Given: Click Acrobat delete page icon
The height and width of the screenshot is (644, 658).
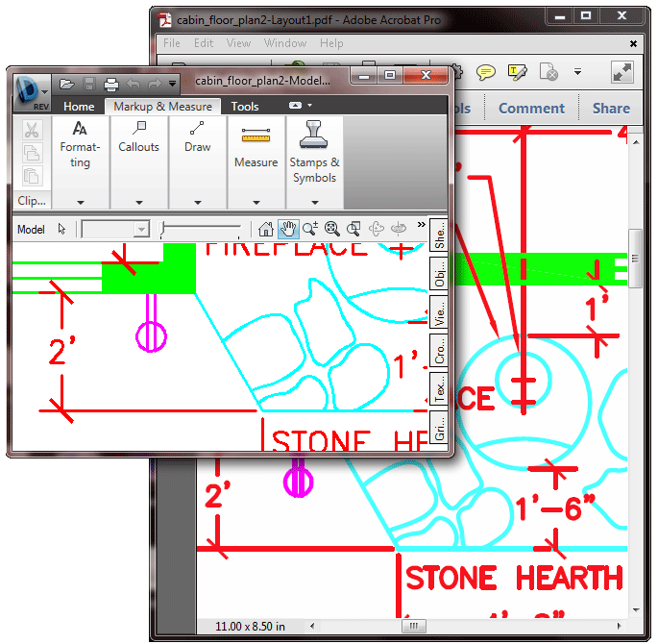Looking at the screenshot, I should click(548, 71).
